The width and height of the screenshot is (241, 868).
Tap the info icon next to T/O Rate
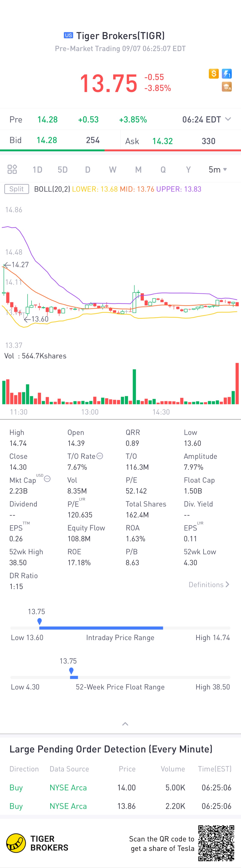tap(100, 456)
